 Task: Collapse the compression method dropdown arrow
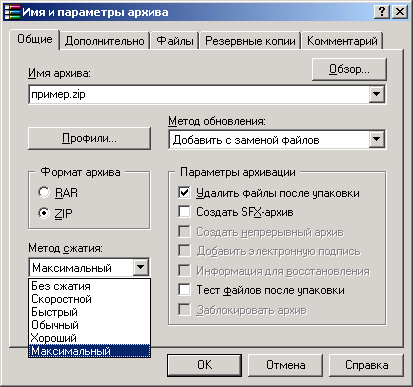pos(141,267)
